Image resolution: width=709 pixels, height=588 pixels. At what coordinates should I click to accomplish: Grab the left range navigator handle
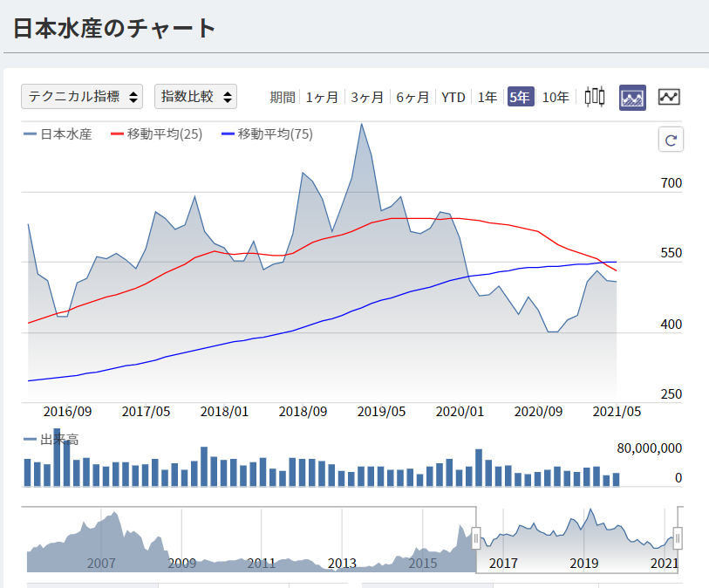point(475,538)
